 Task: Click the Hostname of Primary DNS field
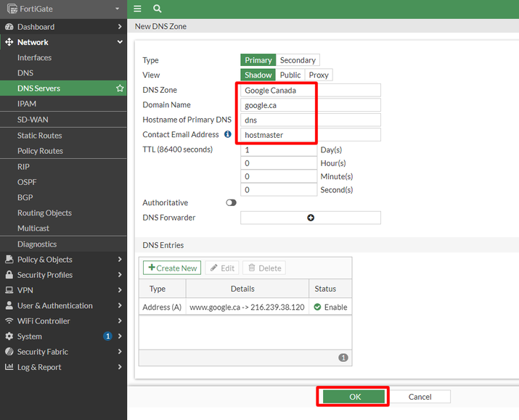coord(311,120)
